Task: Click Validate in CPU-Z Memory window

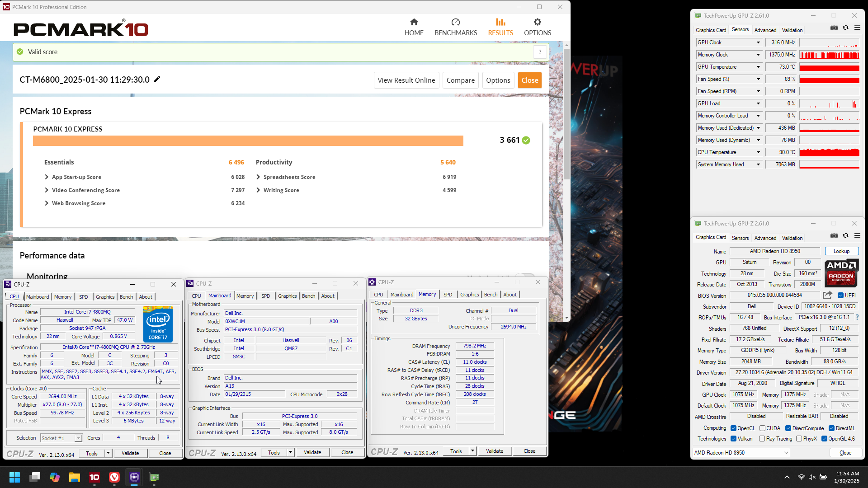Action: tap(495, 451)
